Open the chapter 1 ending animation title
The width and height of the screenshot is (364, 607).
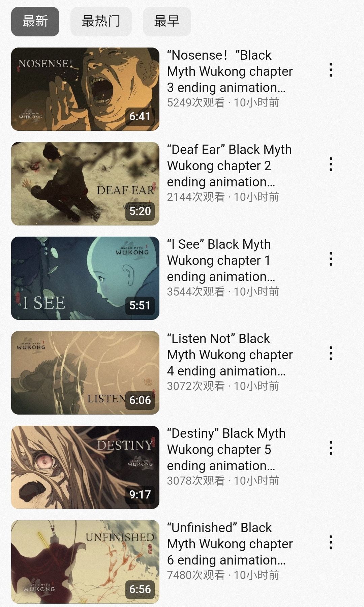point(221,260)
